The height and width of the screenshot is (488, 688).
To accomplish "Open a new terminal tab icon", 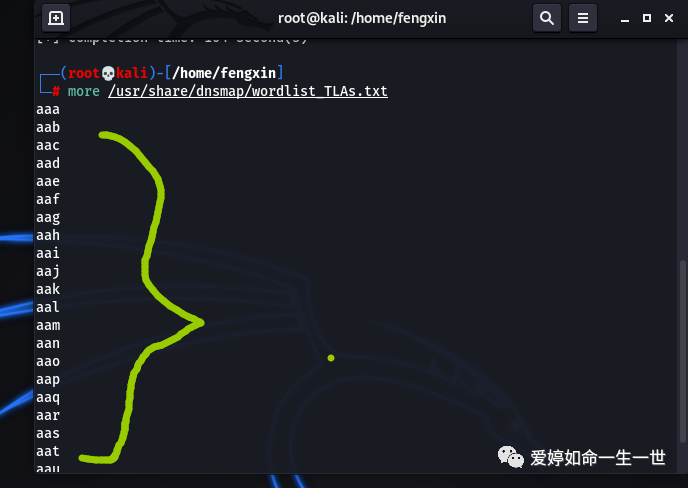I will 56,18.
